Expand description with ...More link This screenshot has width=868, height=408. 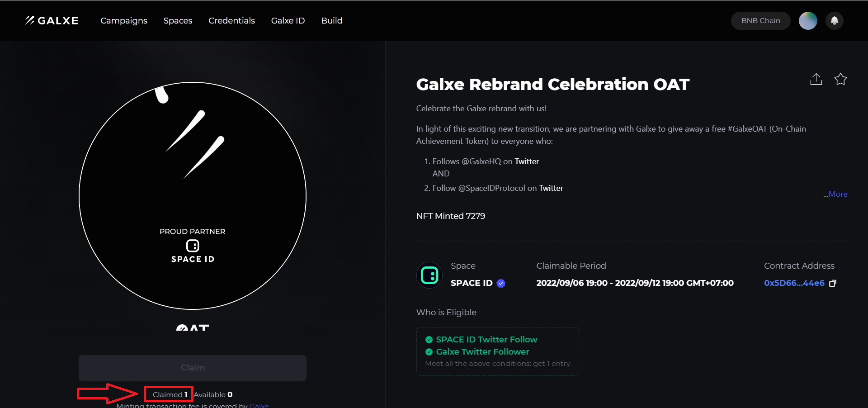tap(835, 194)
